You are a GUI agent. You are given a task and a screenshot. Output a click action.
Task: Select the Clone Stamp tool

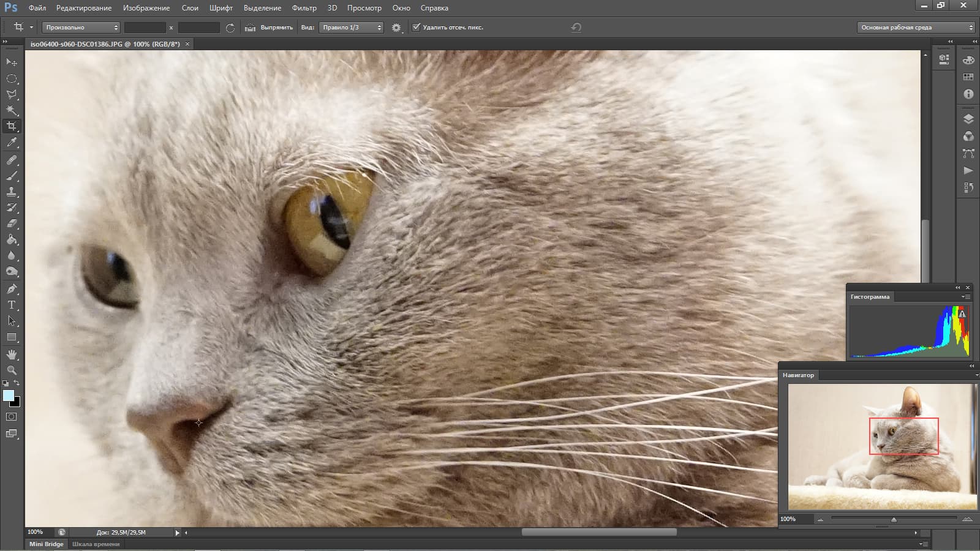click(12, 192)
